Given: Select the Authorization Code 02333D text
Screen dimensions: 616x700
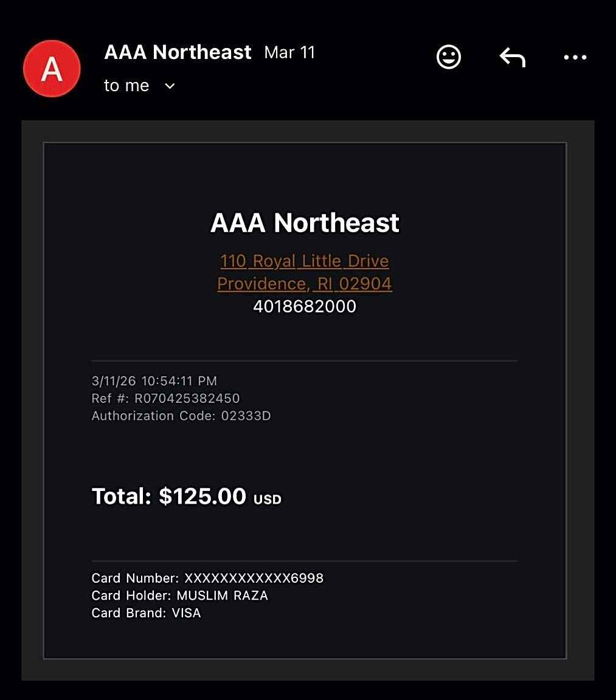Looking at the screenshot, I should tap(181, 416).
